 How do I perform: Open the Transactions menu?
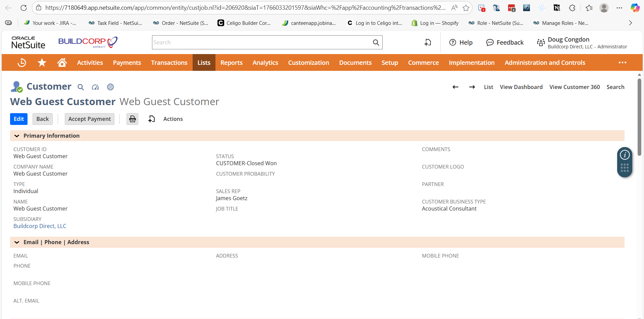169,62
